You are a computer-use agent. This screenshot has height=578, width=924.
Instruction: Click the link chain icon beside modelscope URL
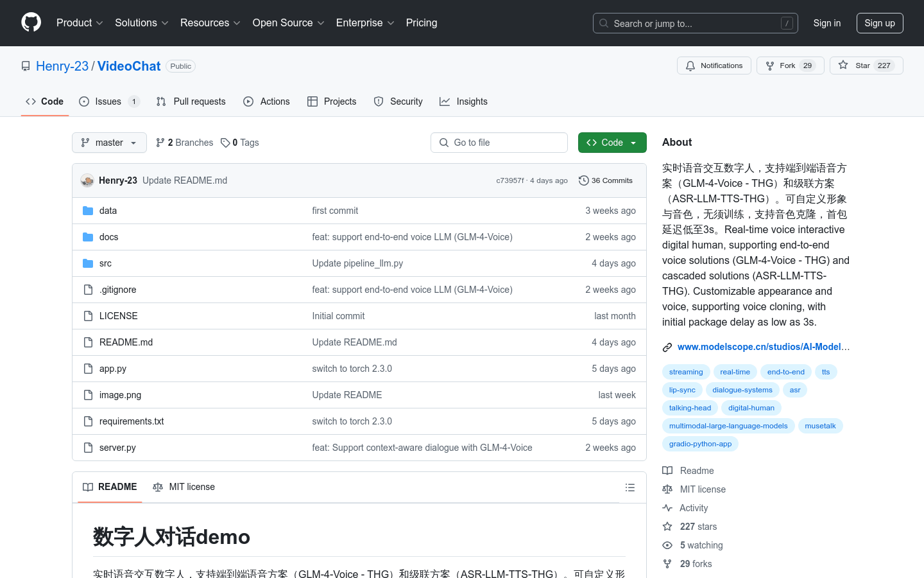point(667,347)
